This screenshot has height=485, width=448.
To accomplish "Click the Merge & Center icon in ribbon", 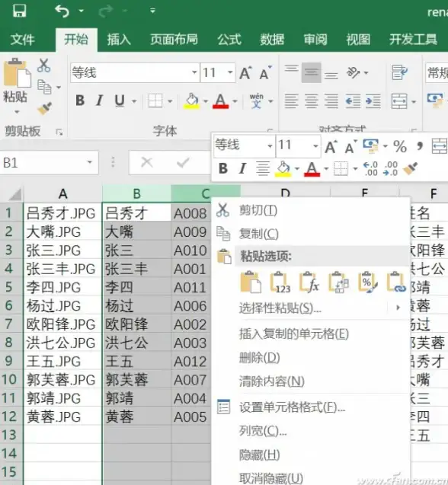I will click(399, 101).
